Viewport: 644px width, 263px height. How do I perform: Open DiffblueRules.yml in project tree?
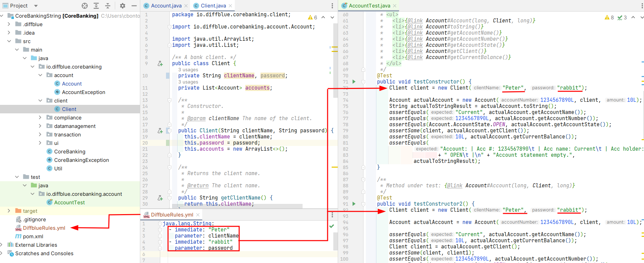[x=44, y=228]
